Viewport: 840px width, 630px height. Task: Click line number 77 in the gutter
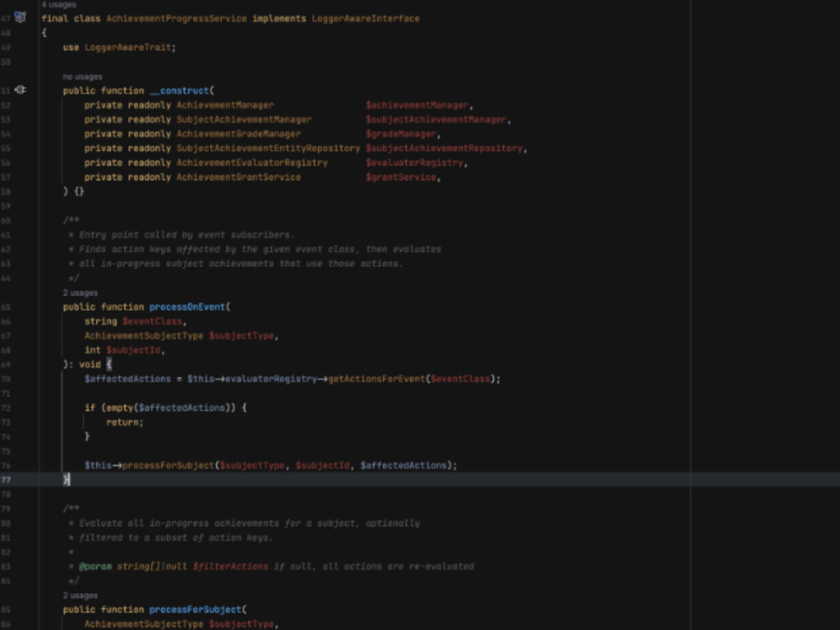[5, 480]
